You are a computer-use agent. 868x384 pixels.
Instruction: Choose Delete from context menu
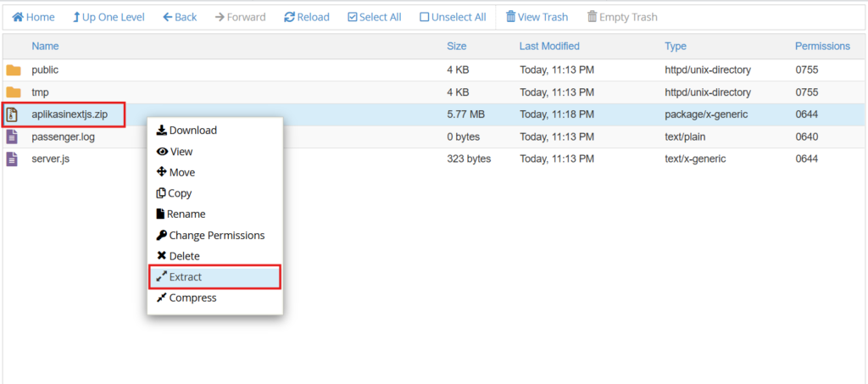tap(184, 256)
